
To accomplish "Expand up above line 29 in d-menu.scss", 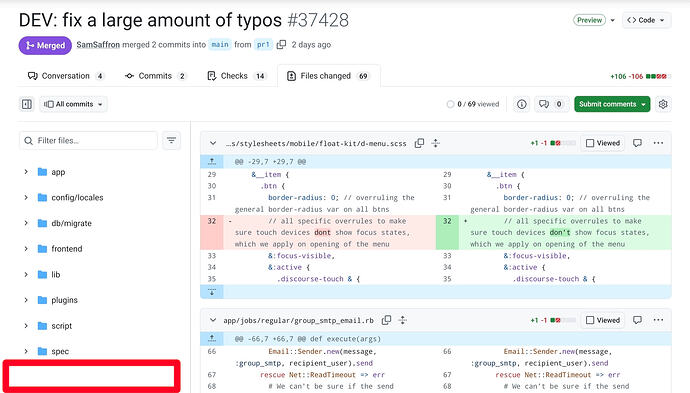I will click(212, 162).
